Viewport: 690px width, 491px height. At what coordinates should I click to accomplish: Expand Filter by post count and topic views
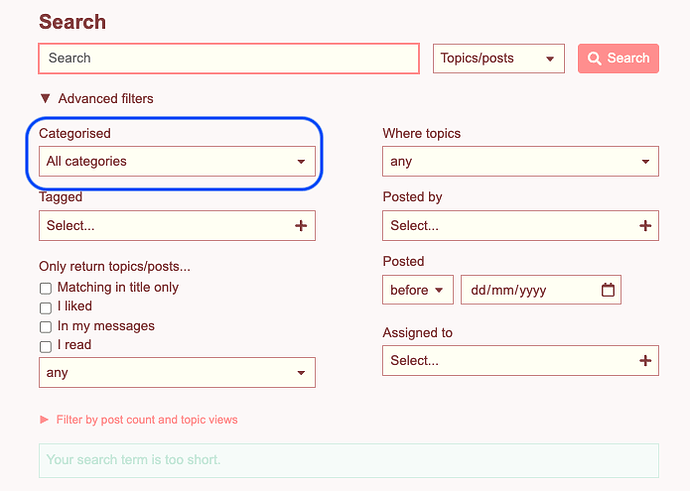pyautogui.click(x=139, y=420)
